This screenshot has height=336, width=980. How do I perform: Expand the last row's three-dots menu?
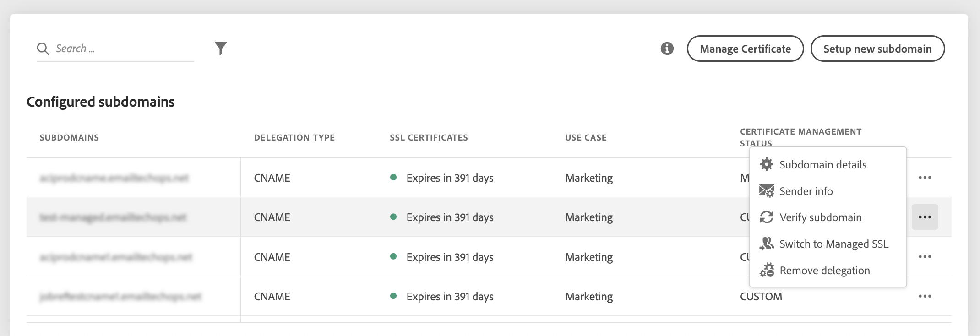925,296
